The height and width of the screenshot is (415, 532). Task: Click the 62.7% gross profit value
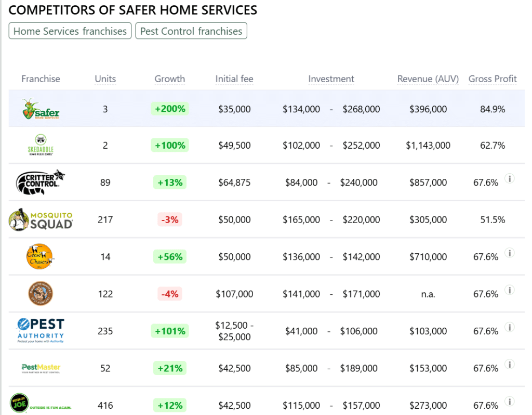[493, 145]
